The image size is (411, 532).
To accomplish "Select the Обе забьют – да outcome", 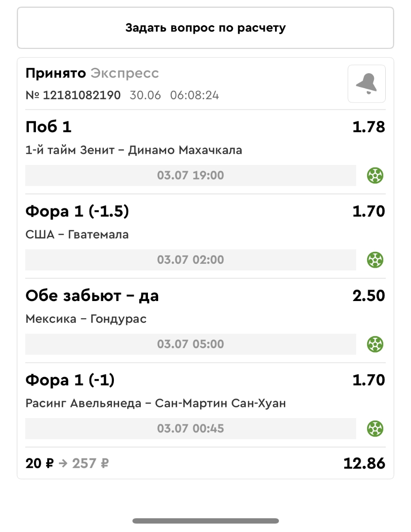I will coord(92,296).
